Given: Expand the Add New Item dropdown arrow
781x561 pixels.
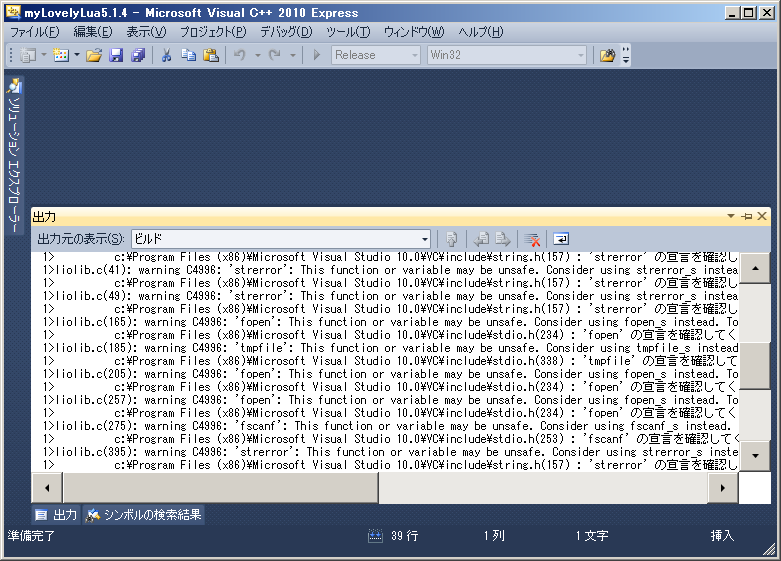Looking at the screenshot, I should (77, 55).
